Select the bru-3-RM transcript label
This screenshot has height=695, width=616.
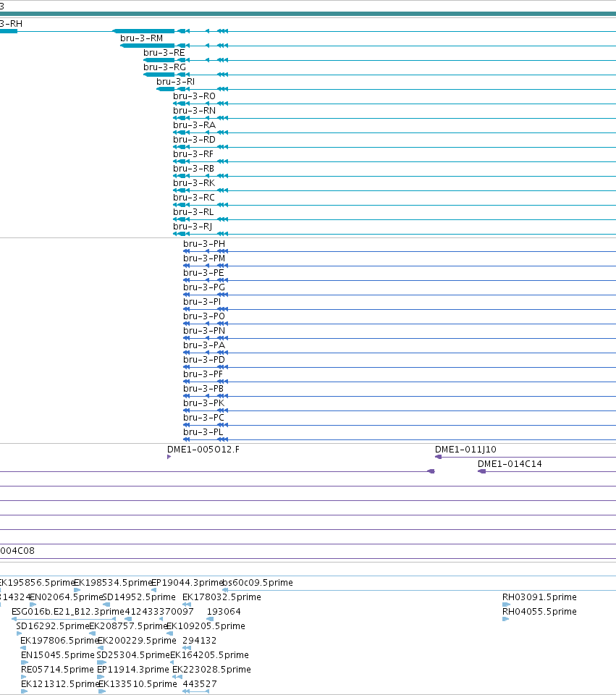click(x=141, y=38)
